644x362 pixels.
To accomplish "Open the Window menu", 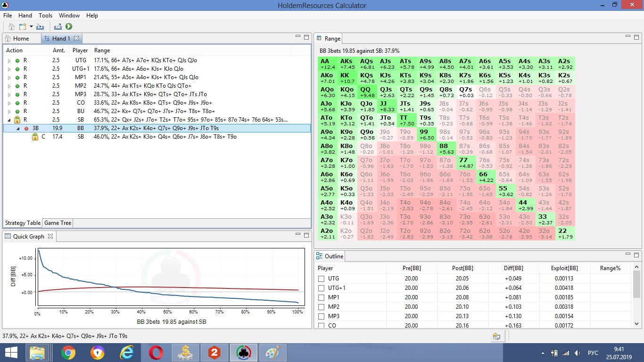I will [x=69, y=16].
